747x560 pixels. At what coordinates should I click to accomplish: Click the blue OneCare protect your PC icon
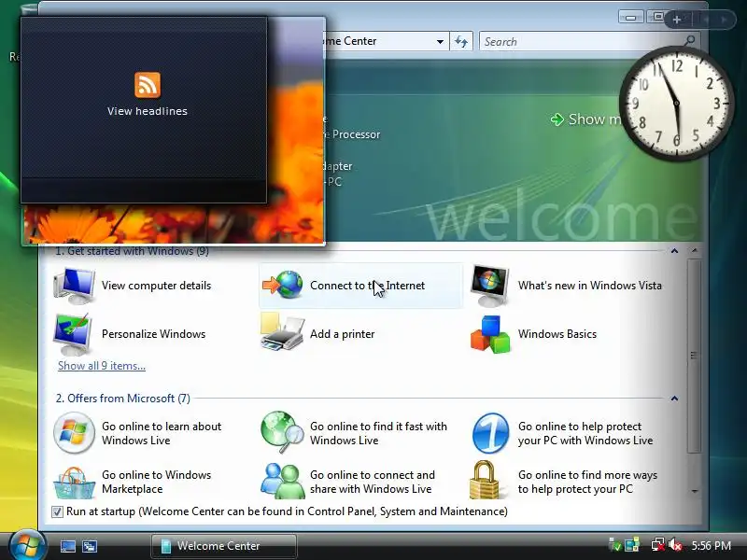click(x=491, y=433)
